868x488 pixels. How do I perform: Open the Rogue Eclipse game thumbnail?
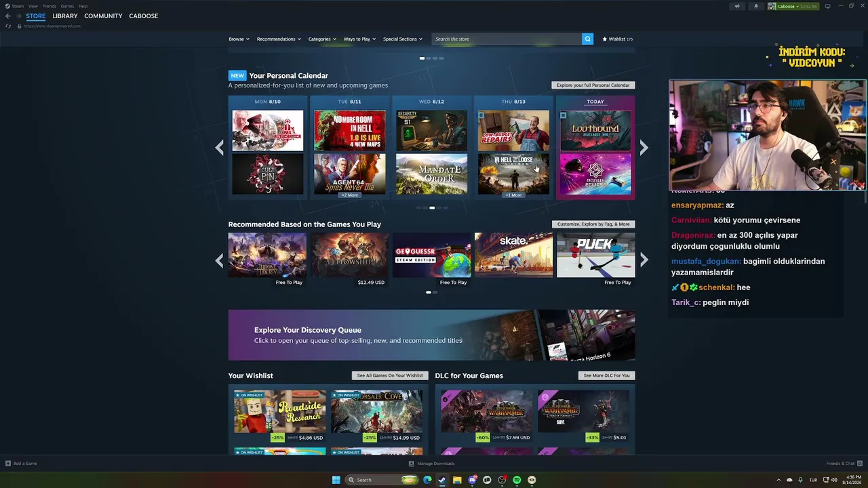(x=595, y=174)
